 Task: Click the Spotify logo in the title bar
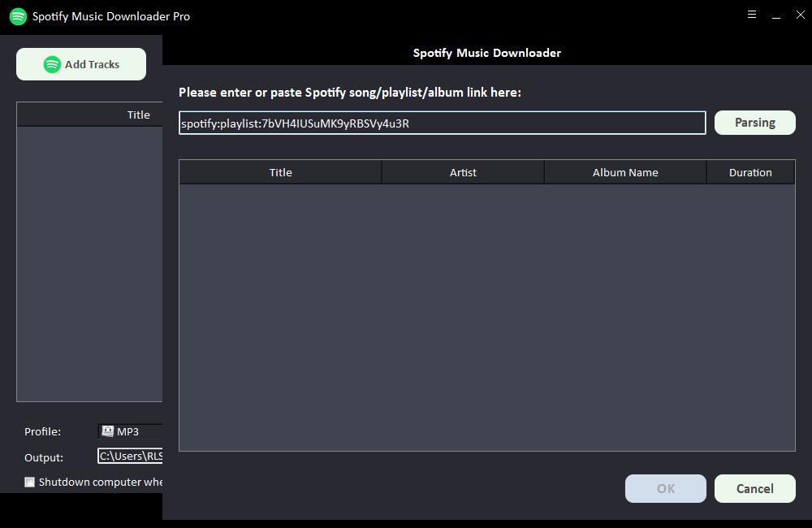coord(18,16)
